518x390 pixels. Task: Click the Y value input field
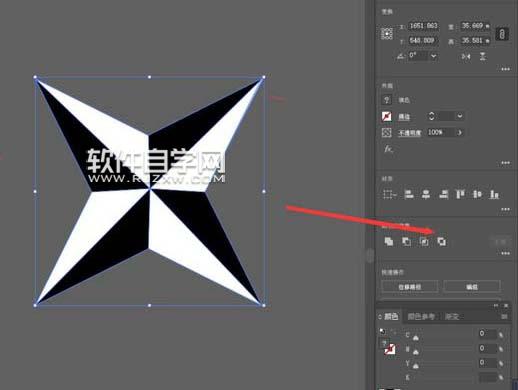coord(487,363)
